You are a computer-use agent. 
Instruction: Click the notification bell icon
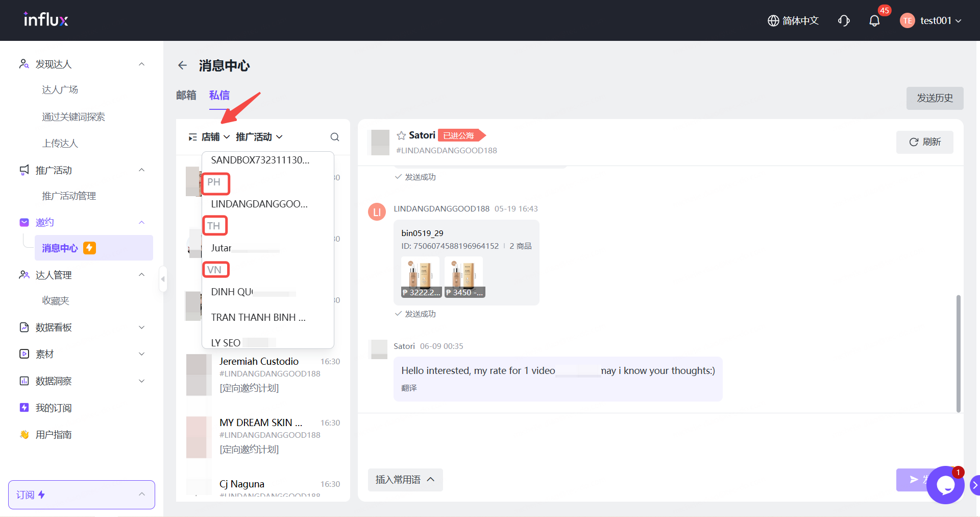click(874, 21)
